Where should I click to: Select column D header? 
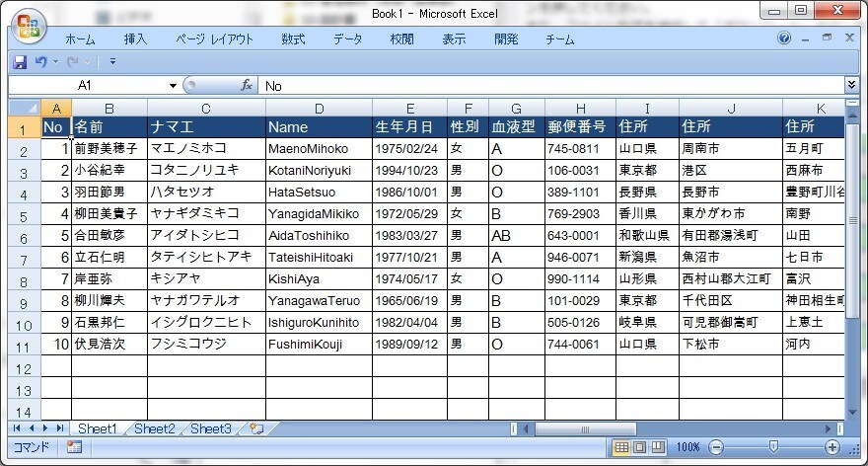pos(319,109)
